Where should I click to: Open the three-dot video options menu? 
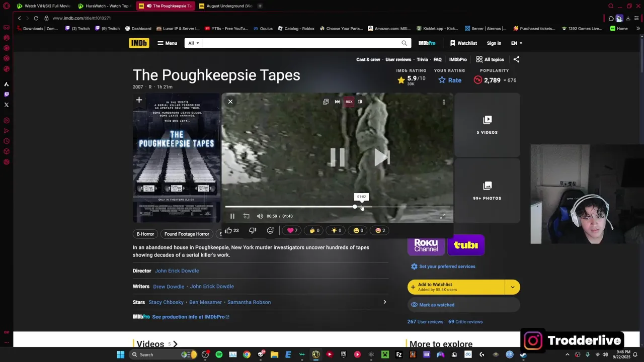444,102
